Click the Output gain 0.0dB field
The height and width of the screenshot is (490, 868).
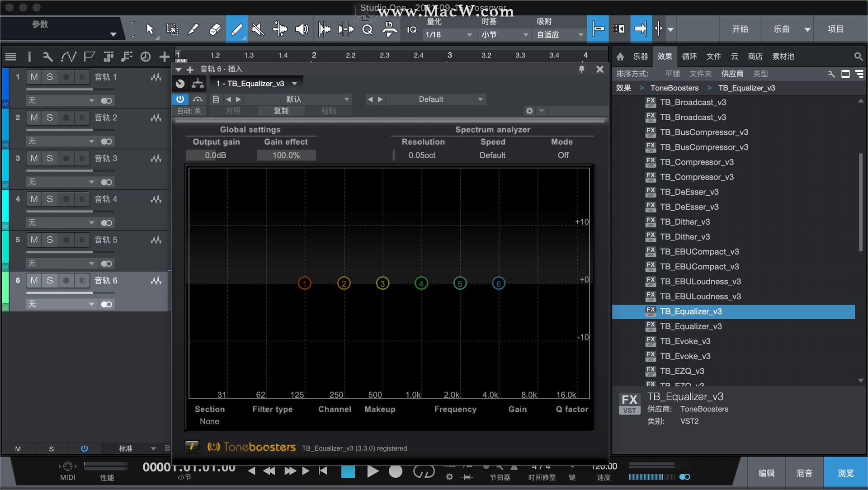pyautogui.click(x=215, y=155)
